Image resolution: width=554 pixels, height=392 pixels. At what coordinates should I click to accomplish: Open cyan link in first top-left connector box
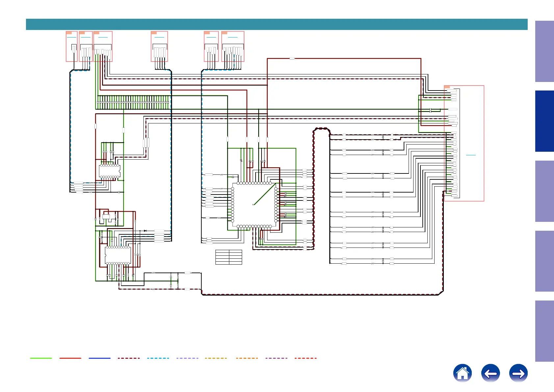[72, 37]
